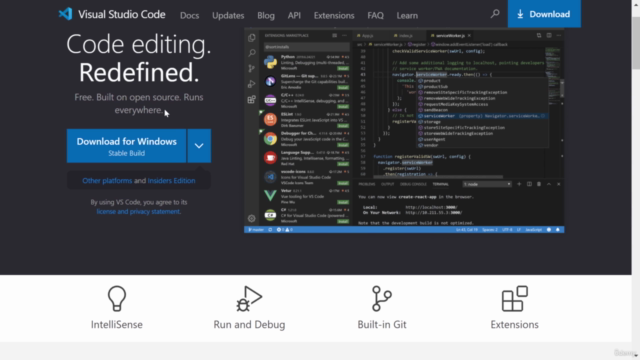Open the FAQ navigation item
Screen dimensions: 640x360
click(x=376, y=16)
